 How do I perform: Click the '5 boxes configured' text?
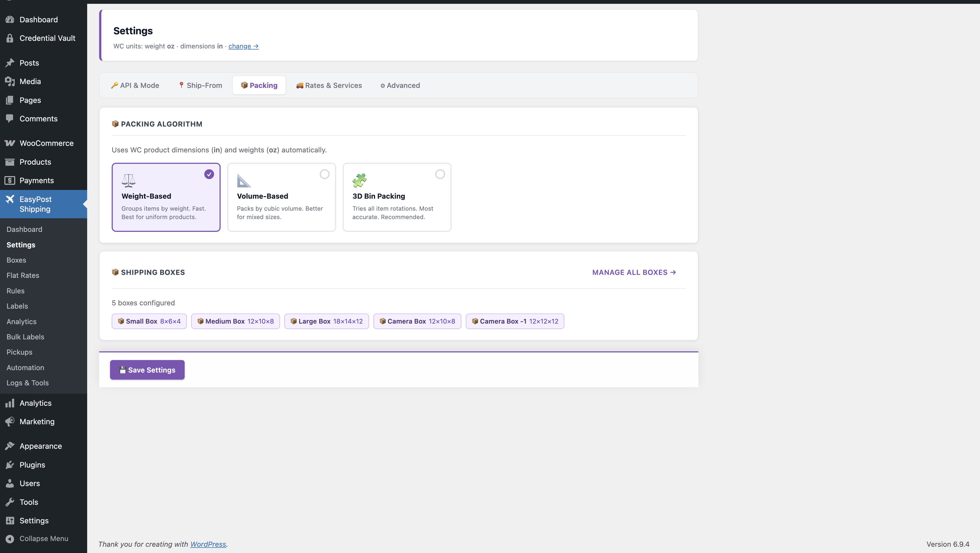point(144,303)
